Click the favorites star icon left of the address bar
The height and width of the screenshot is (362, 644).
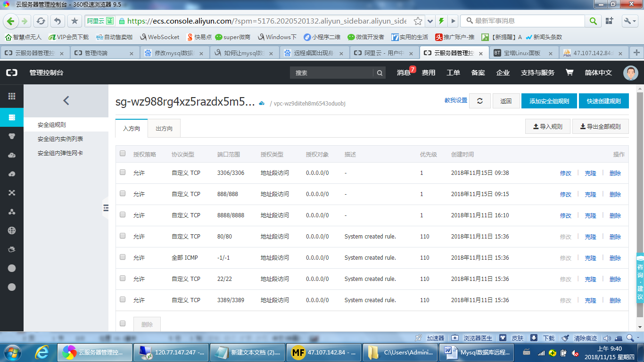coord(74,21)
